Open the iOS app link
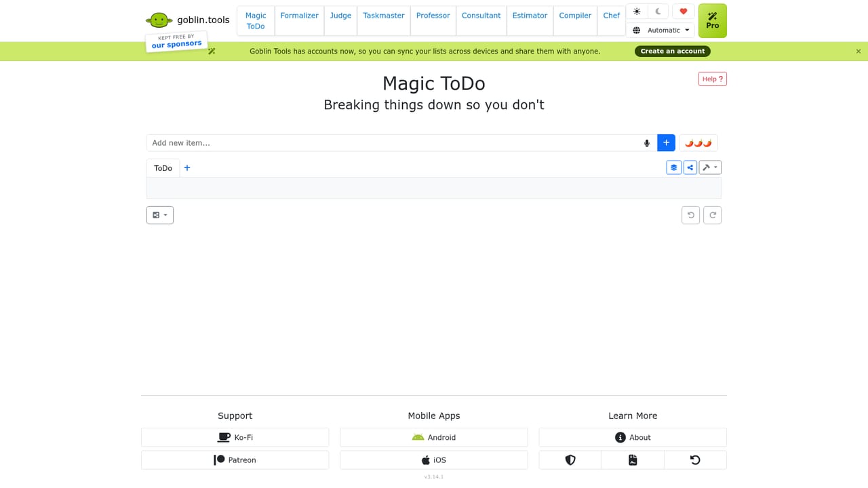 point(434,460)
